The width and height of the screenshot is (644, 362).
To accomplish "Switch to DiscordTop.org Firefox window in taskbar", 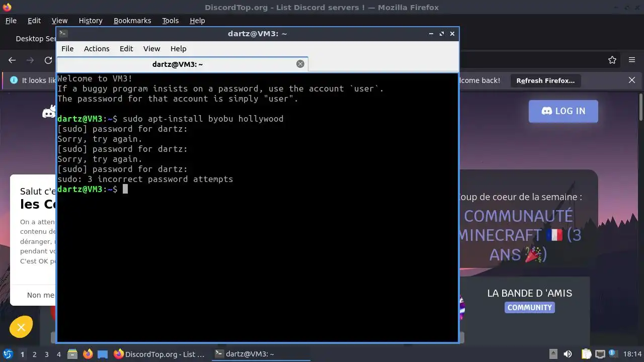I will click(x=159, y=354).
